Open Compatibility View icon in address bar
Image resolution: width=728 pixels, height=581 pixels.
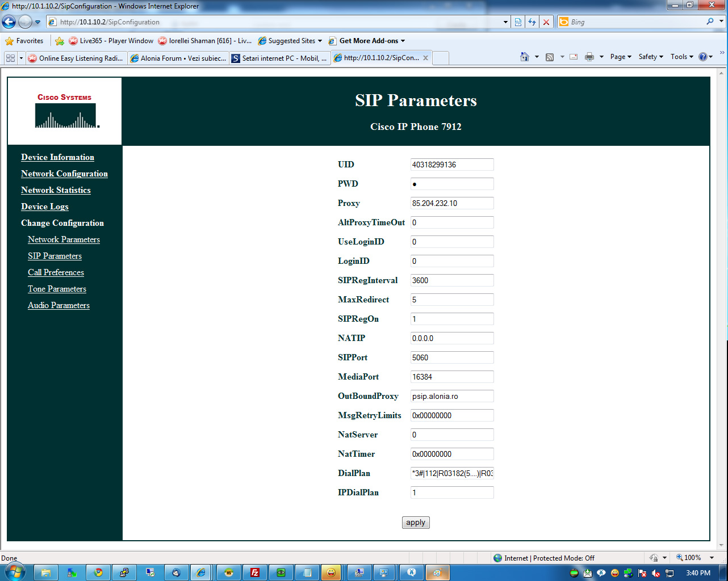tap(518, 22)
